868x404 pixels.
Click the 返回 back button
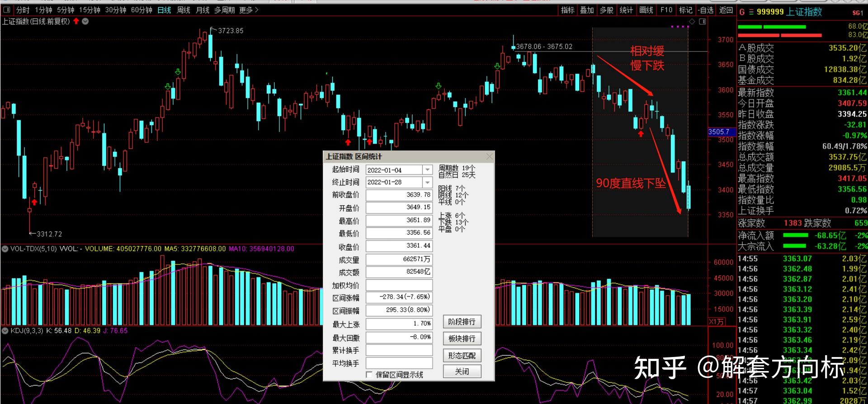pos(726,10)
